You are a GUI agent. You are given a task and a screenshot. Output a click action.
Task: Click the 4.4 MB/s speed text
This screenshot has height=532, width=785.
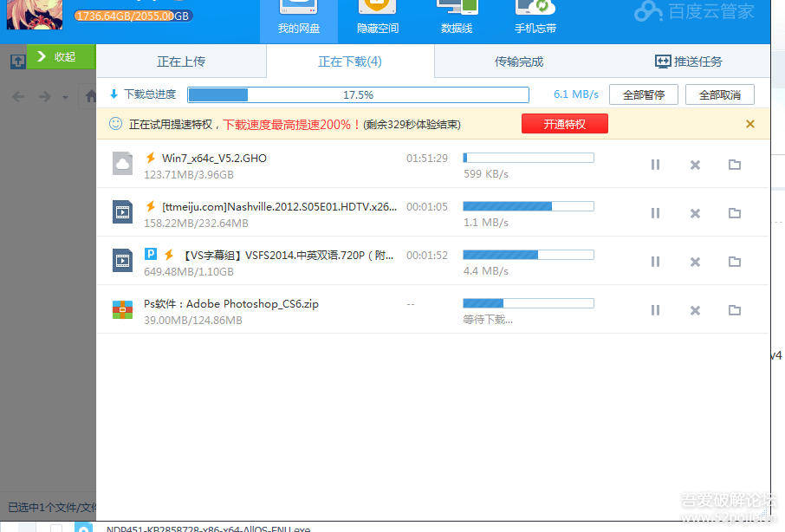point(485,270)
